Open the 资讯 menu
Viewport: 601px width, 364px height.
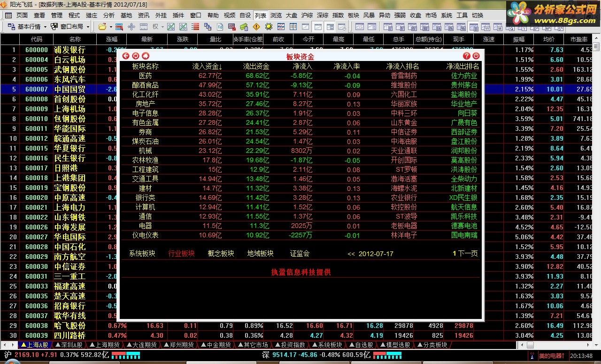144,15
